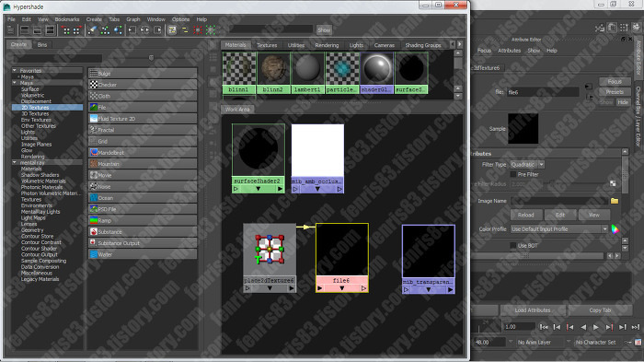
Task: Click input and output connections icon
Action: pos(145,30)
